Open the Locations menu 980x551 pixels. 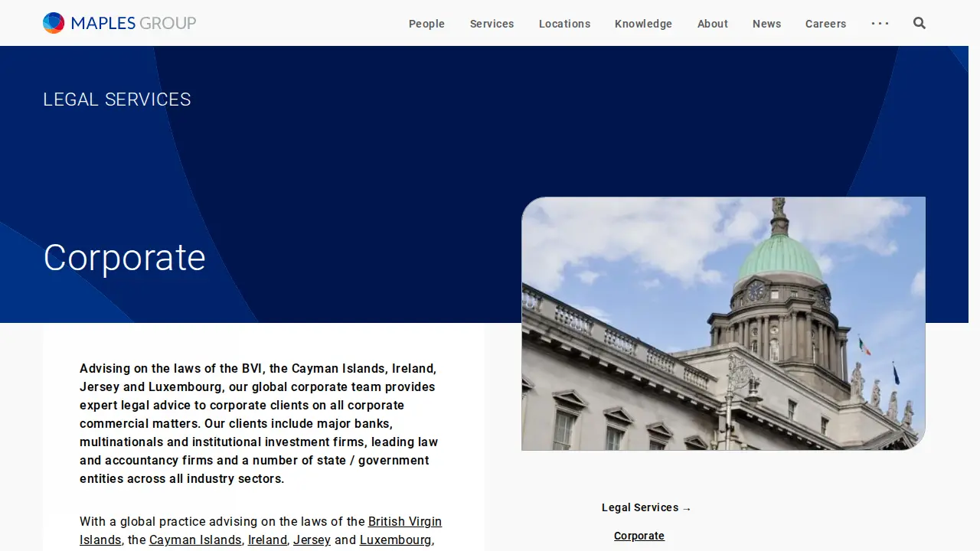point(564,24)
